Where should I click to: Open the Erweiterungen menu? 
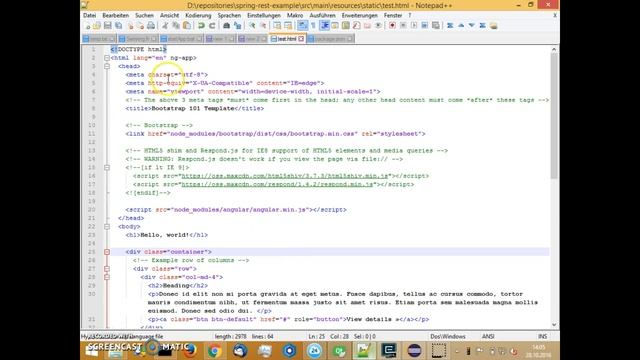pyautogui.click(x=360, y=16)
